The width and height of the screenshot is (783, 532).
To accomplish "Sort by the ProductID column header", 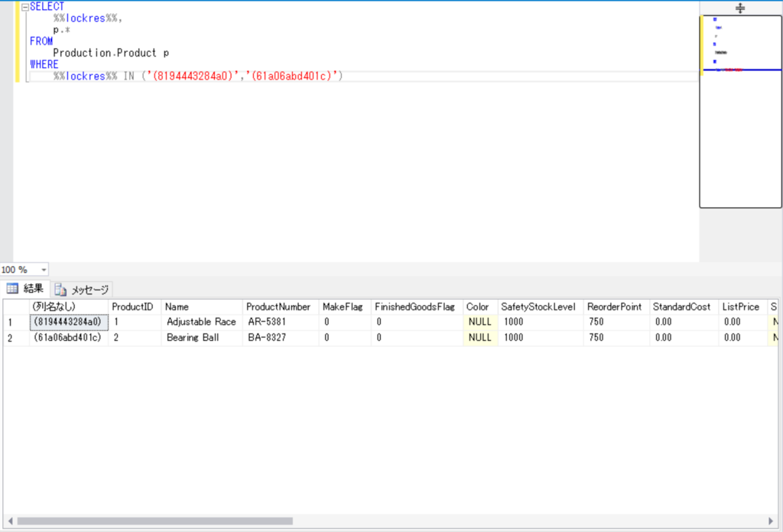I will coord(135,307).
